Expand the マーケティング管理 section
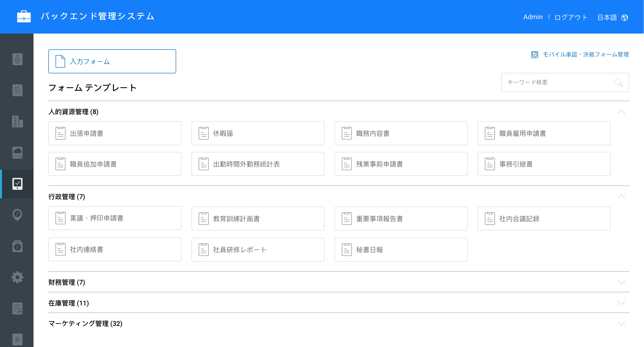The width and height of the screenshot is (644, 347). click(x=621, y=324)
